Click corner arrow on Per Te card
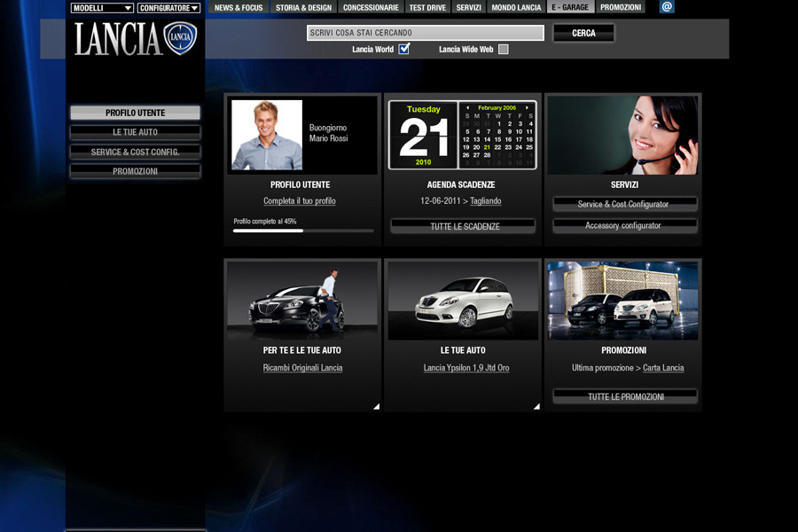The width and height of the screenshot is (798, 532). point(376,406)
